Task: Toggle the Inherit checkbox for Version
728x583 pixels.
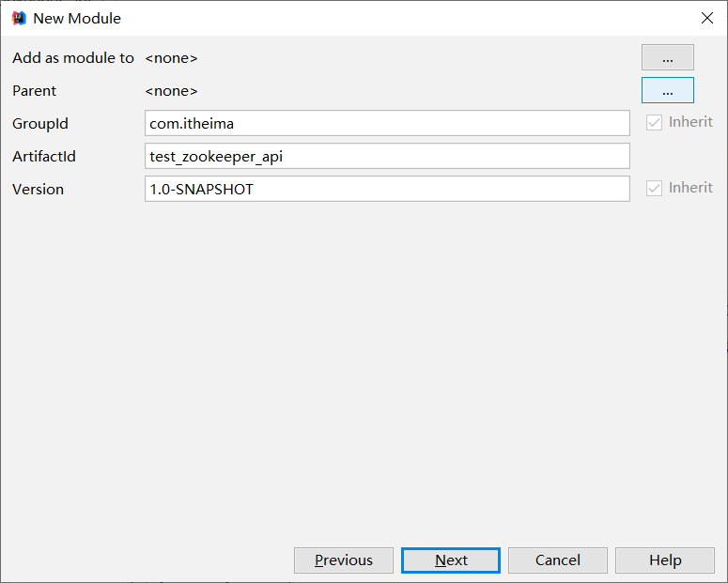Action: click(655, 189)
